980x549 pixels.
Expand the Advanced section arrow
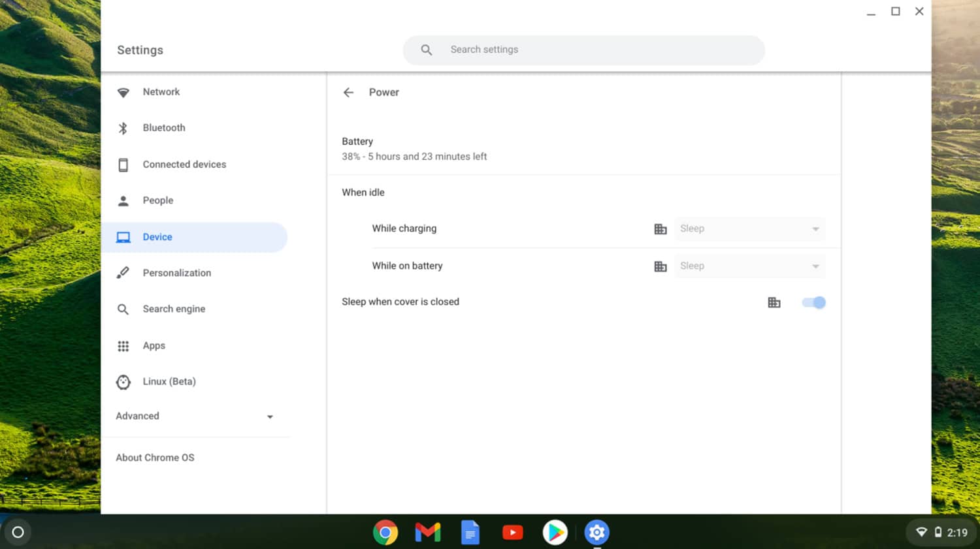(270, 416)
